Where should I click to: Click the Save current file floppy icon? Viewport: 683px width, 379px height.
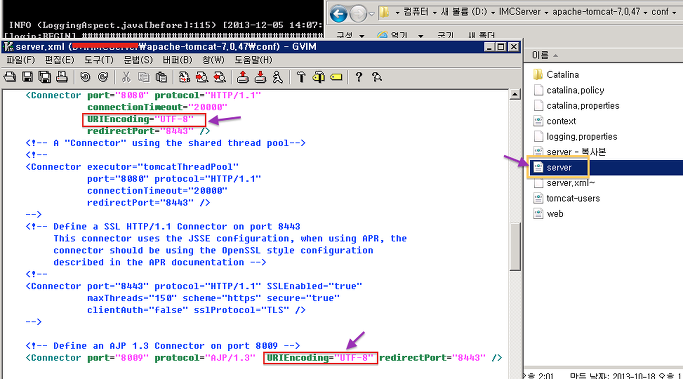[x=27, y=77]
